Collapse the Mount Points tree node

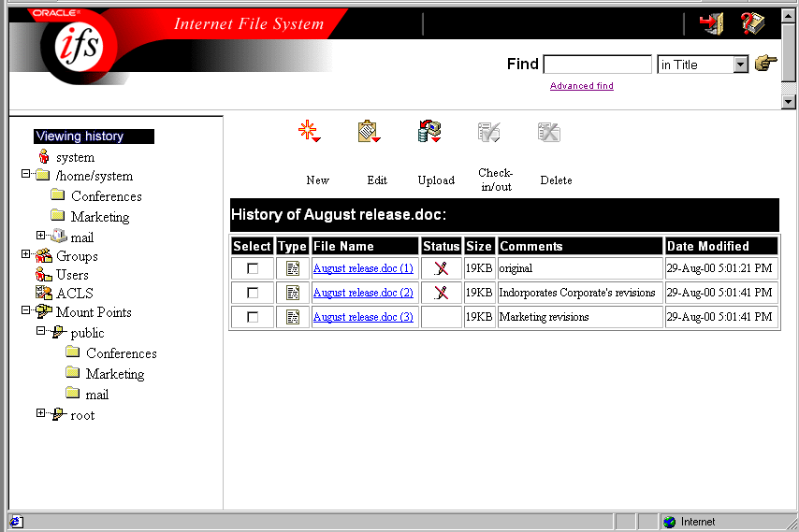point(25,309)
